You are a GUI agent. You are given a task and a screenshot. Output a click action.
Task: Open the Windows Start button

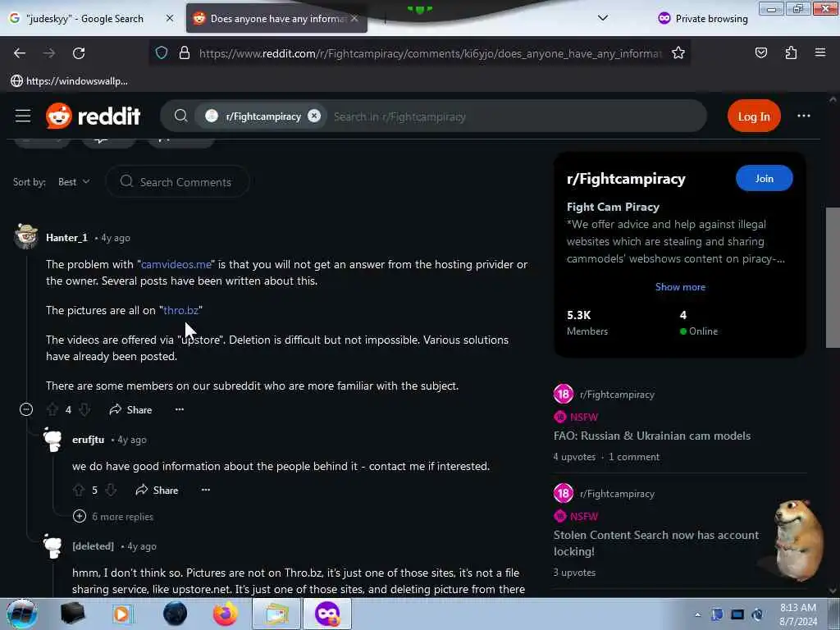21,614
